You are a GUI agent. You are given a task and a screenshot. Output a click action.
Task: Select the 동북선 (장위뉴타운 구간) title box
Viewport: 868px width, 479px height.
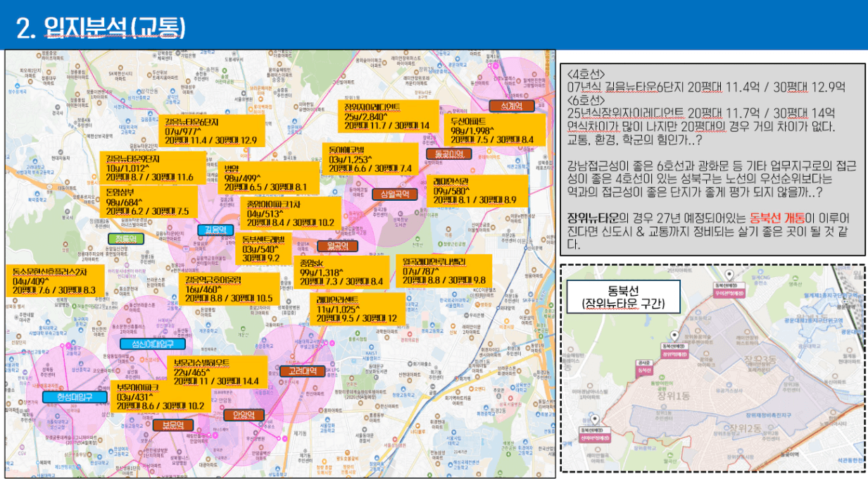(x=623, y=297)
